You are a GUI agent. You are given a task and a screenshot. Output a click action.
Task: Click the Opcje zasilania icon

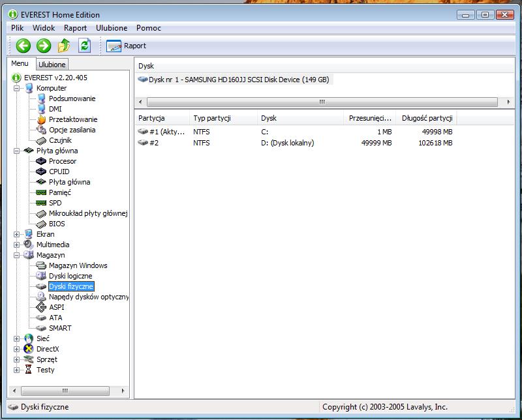pyautogui.click(x=41, y=130)
